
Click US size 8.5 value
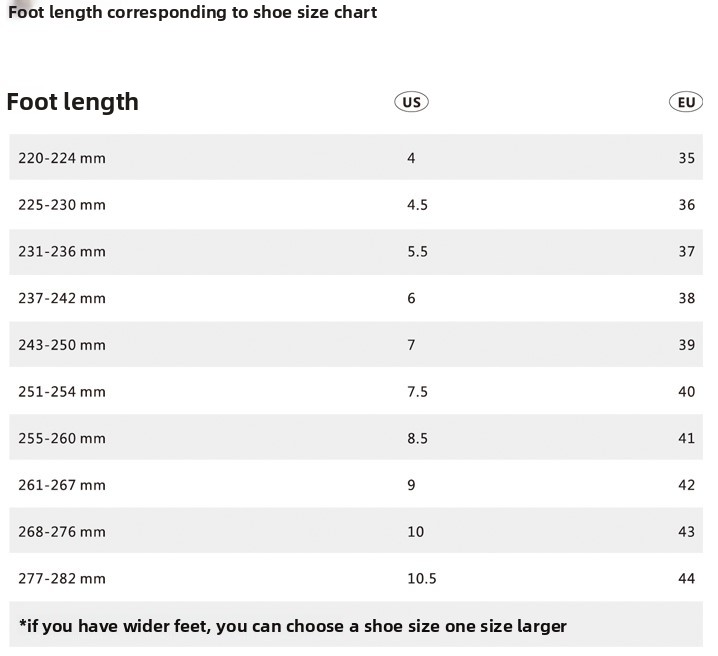point(417,438)
